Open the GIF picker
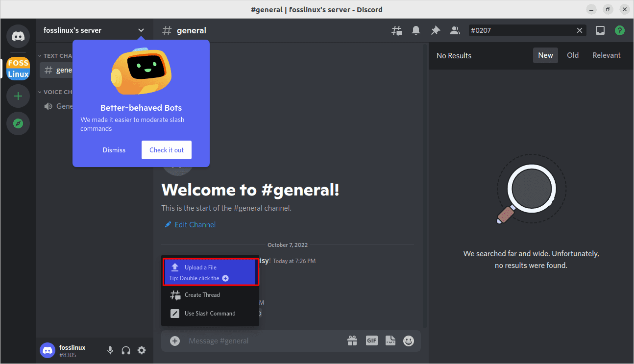The image size is (634, 364). 372,340
